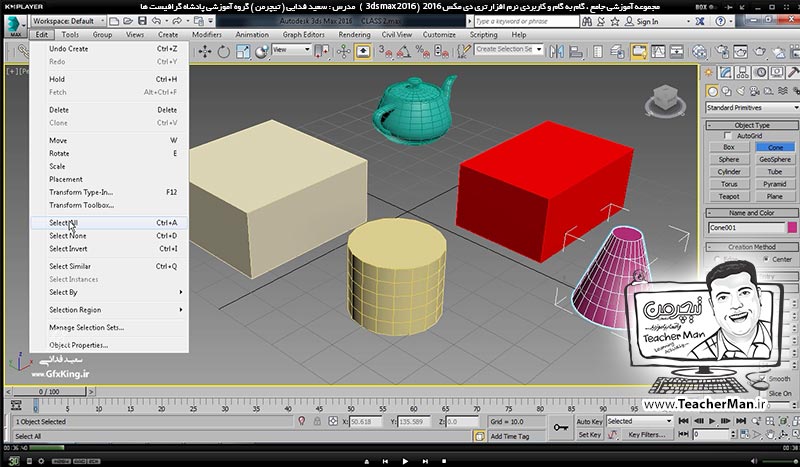Viewport: 800px width, 467px height.
Task: Select the Move tool in main toolbar
Action: click(x=205, y=52)
